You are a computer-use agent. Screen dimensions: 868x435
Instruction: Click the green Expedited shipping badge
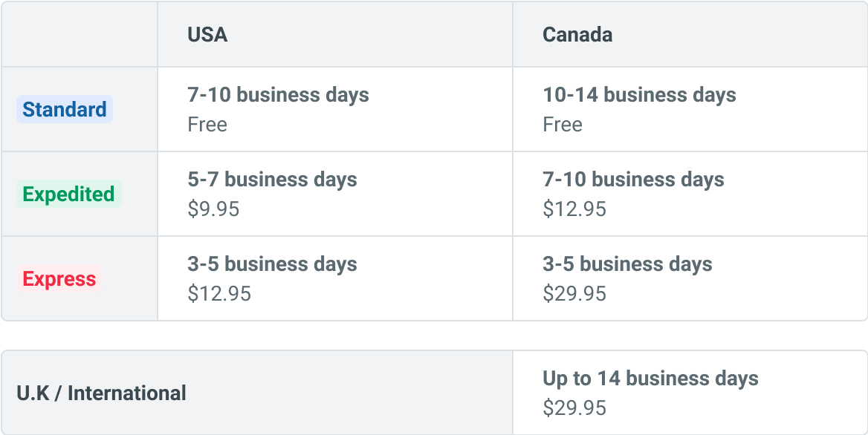coord(68,194)
